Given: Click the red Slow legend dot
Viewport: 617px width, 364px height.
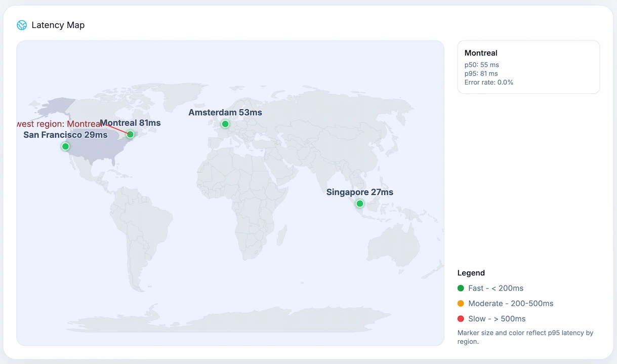Looking at the screenshot, I should tap(460, 318).
